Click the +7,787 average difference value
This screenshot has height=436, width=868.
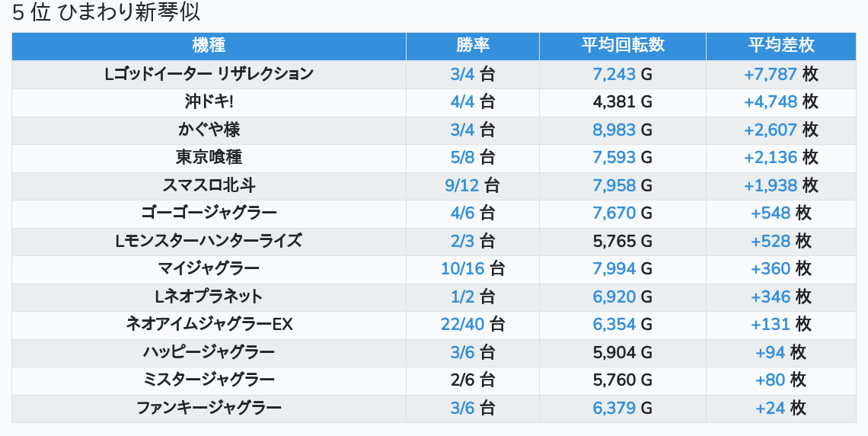[771, 74]
